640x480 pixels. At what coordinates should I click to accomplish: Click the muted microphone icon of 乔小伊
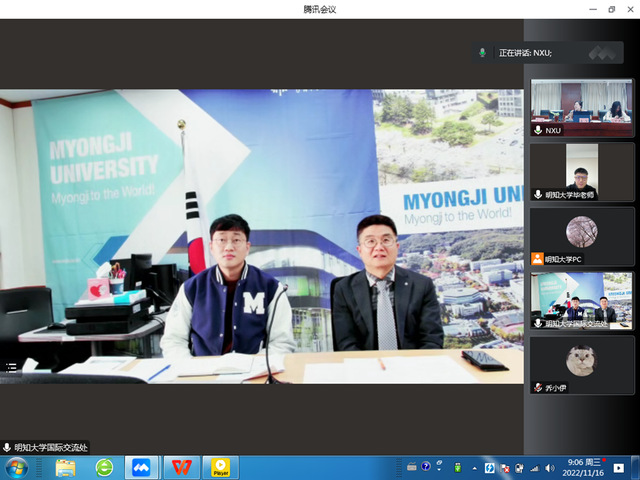point(538,388)
